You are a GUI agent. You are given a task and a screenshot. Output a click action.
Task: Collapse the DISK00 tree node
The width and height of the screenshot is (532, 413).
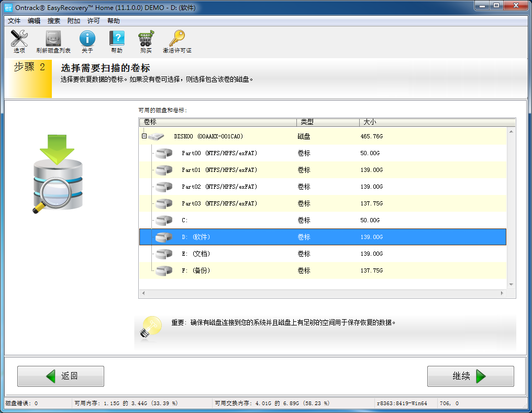point(143,136)
